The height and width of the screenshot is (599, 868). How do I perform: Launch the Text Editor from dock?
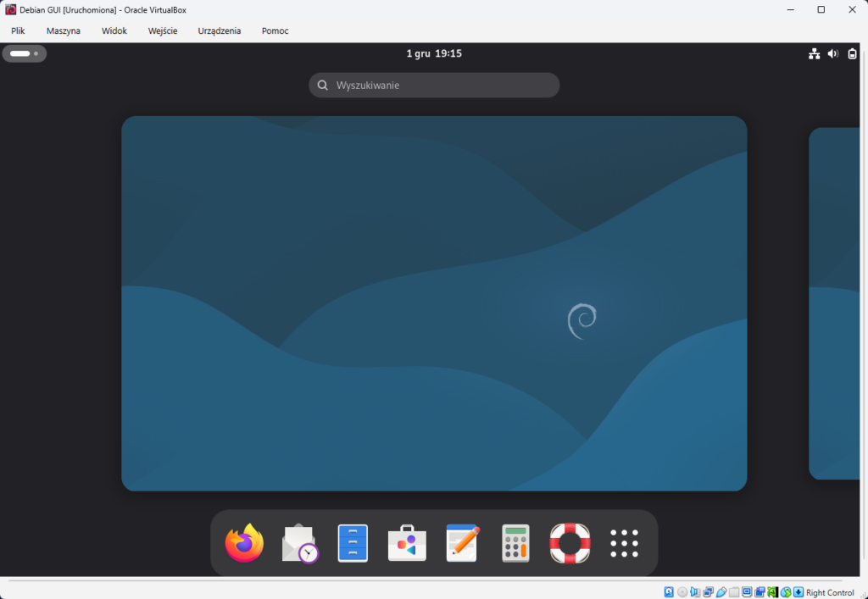[462, 543]
